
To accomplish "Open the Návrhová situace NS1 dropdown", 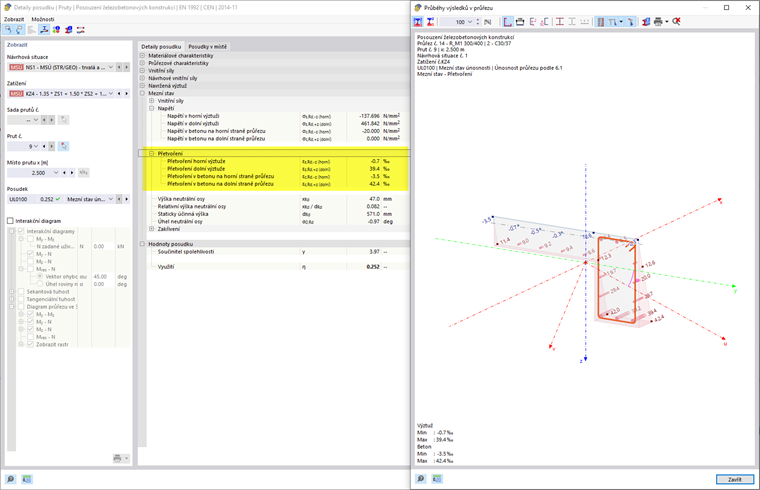I will coord(111,67).
